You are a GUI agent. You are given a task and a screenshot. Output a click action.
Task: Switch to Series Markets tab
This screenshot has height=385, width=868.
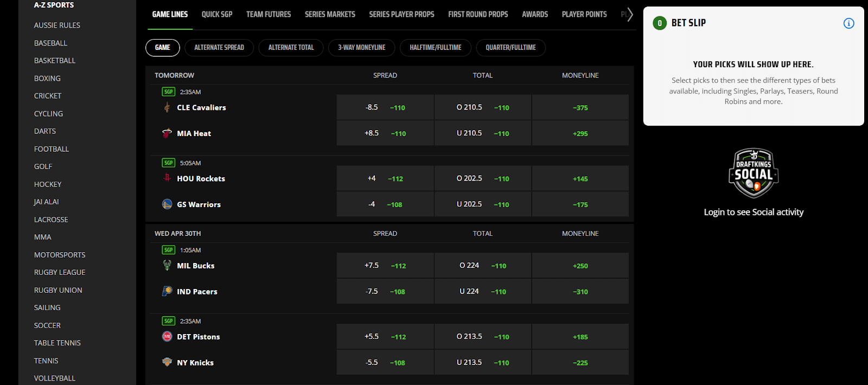tap(330, 15)
